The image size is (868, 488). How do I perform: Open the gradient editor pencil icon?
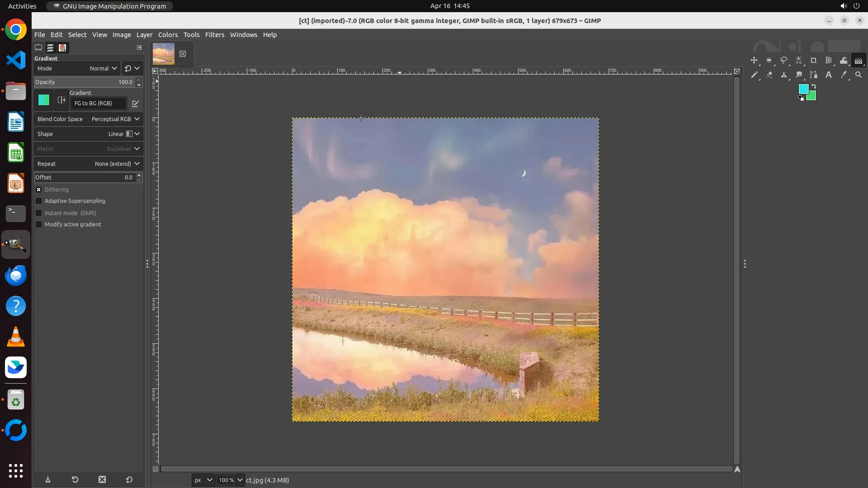coord(135,103)
